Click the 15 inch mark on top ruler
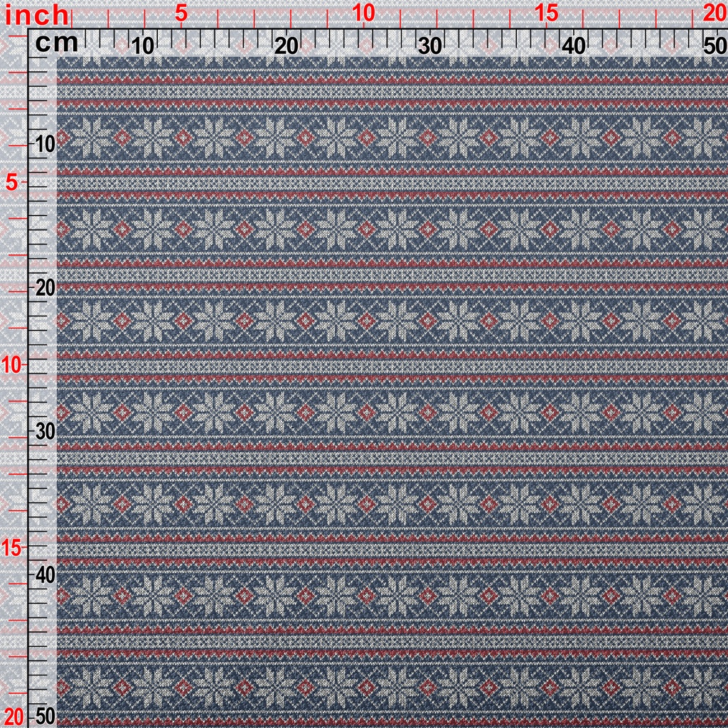The height and width of the screenshot is (728, 728). 546,13
